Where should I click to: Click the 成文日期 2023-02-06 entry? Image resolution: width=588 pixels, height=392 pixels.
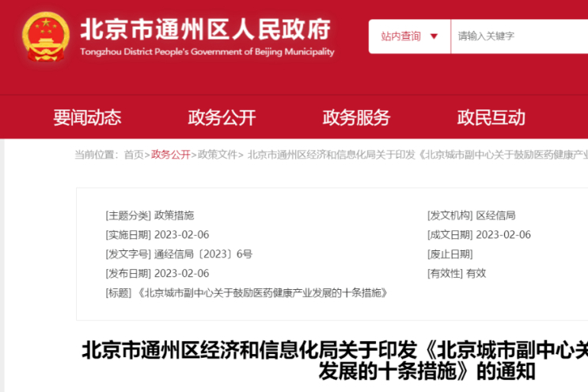pos(479,235)
